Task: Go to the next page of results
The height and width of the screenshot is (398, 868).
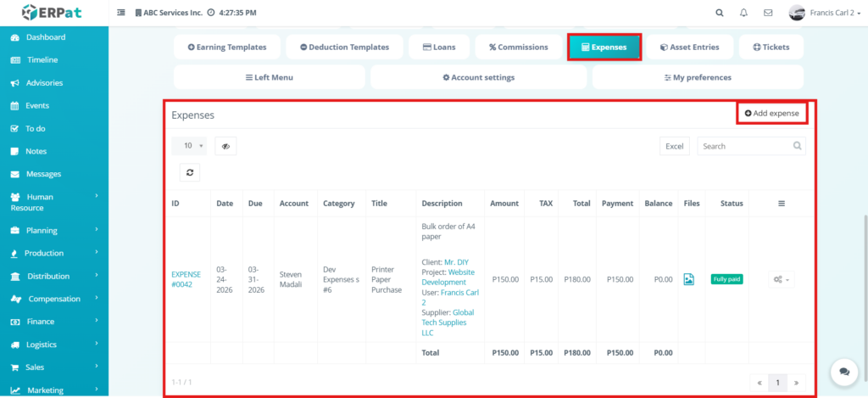Action: point(795,383)
